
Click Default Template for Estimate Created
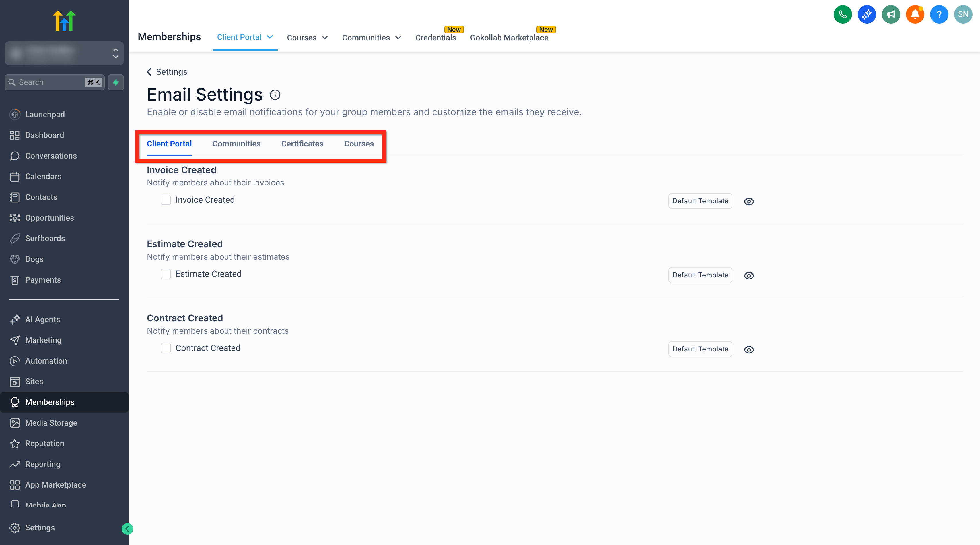[x=700, y=275]
